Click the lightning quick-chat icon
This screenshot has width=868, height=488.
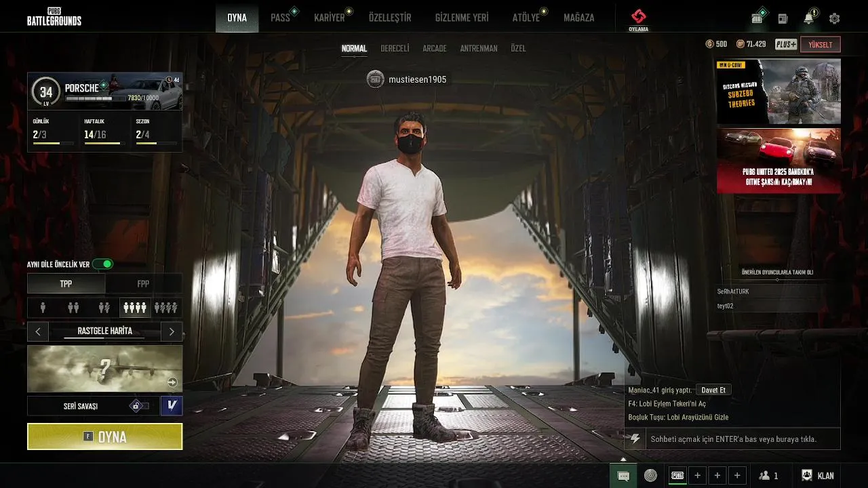point(635,439)
